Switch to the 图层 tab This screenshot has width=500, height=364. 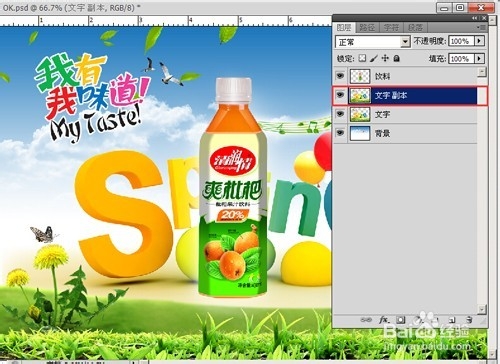[x=344, y=27]
